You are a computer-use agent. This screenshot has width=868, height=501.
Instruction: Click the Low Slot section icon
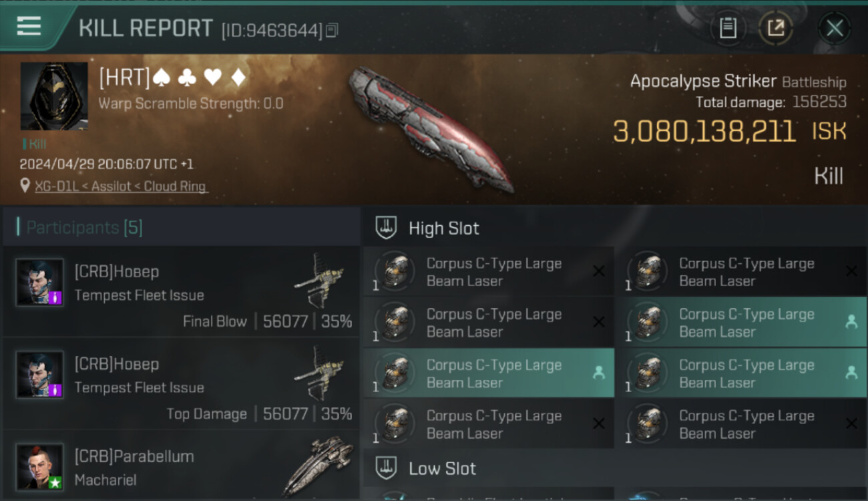386,468
